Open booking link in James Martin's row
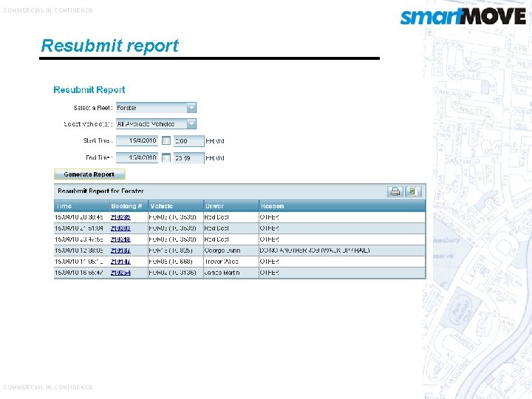 (120, 273)
